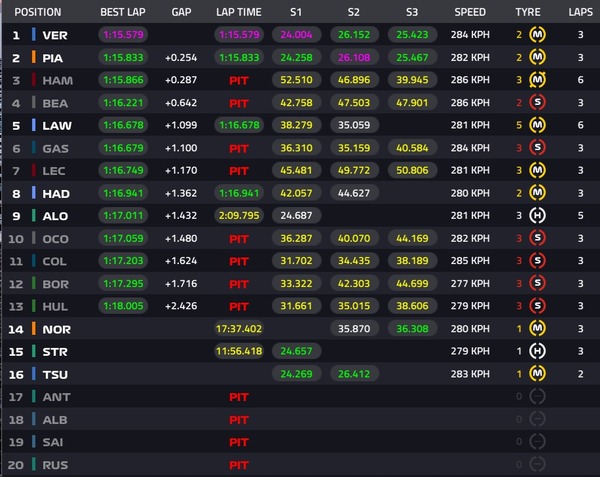Screen dimensions: 600x477
Task: Click the medium tyre icon for LAW
Action: click(x=536, y=126)
